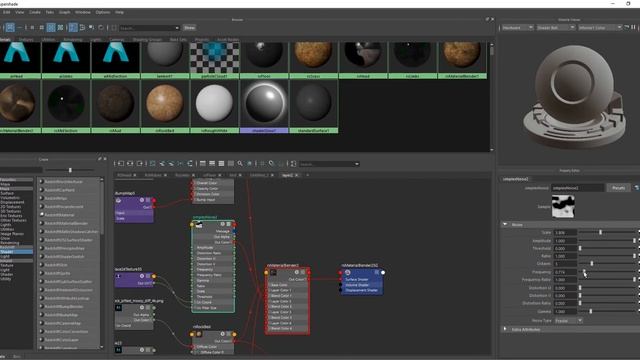The image size is (640, 360).
Task: Open the Shader Ball geometry dropdown
Action: click(555, 27)
